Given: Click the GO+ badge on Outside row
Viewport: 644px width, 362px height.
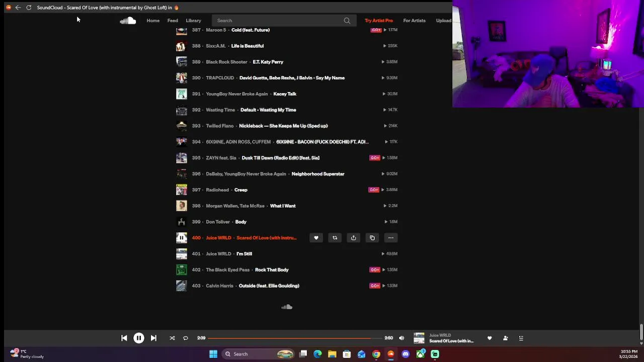Looking at the screenshot, I should (x=375, y=286).
